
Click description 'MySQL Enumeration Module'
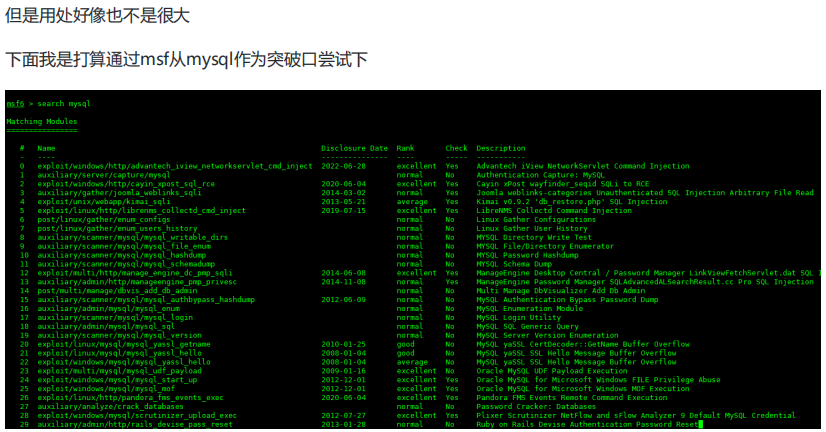tap(529, 309)
